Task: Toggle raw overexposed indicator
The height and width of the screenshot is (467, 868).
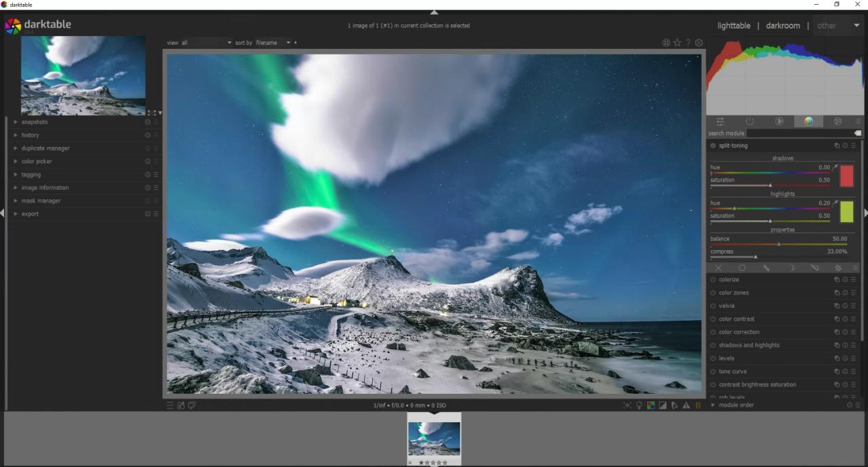Action: tap(651, 405)
